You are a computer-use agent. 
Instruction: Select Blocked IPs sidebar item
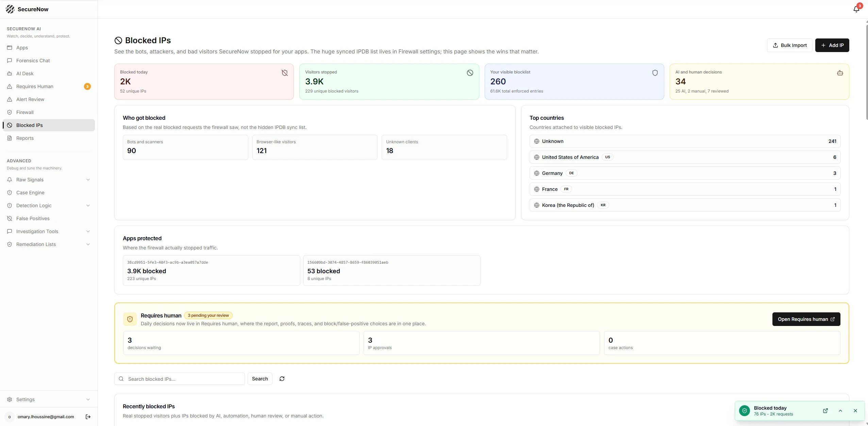coord(49,125)
